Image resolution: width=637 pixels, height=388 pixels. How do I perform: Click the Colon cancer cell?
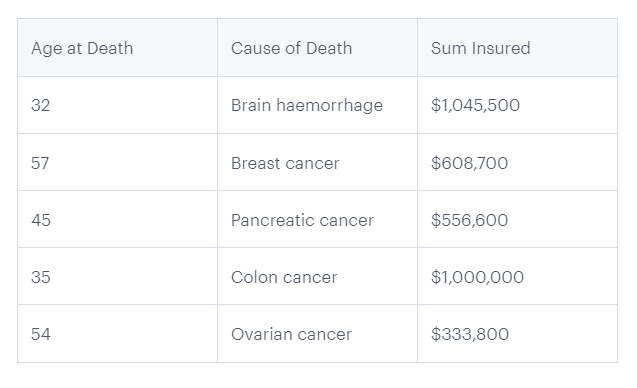pyautogui.click(x=317, y=276)
